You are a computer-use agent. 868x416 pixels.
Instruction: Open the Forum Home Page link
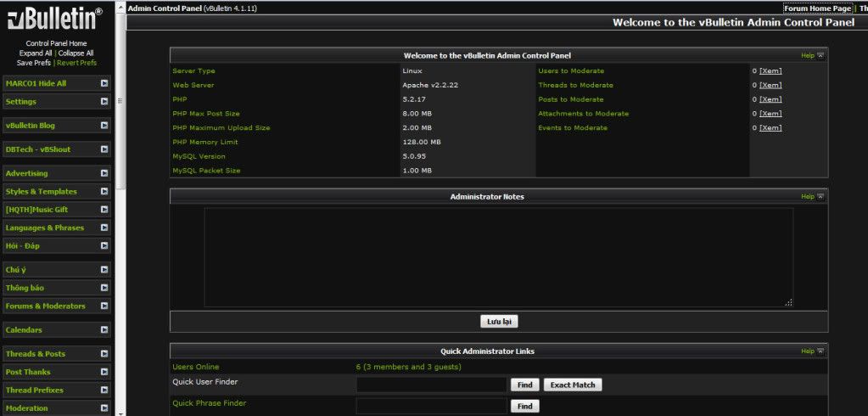[x=817, y=8]
